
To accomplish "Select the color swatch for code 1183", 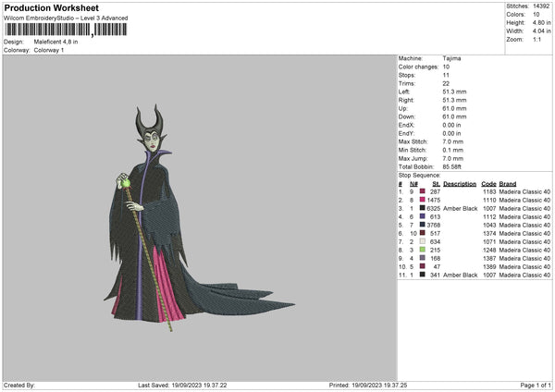I will 423,191.
